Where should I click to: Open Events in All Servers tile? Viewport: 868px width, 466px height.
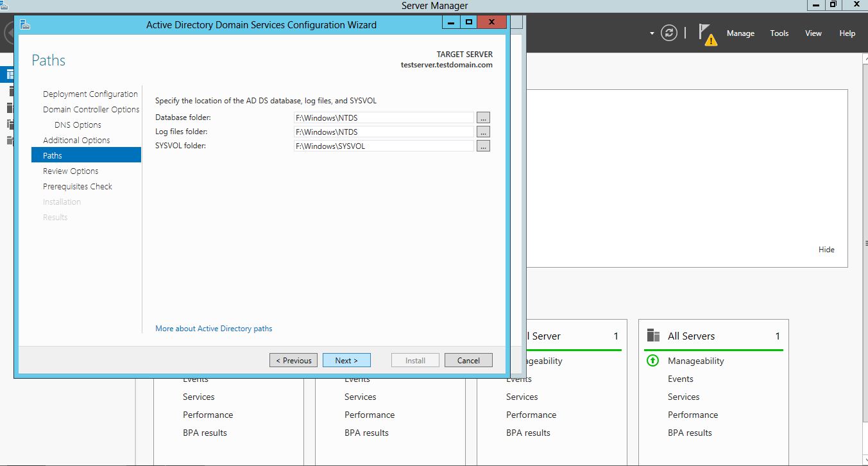[681, 379]
